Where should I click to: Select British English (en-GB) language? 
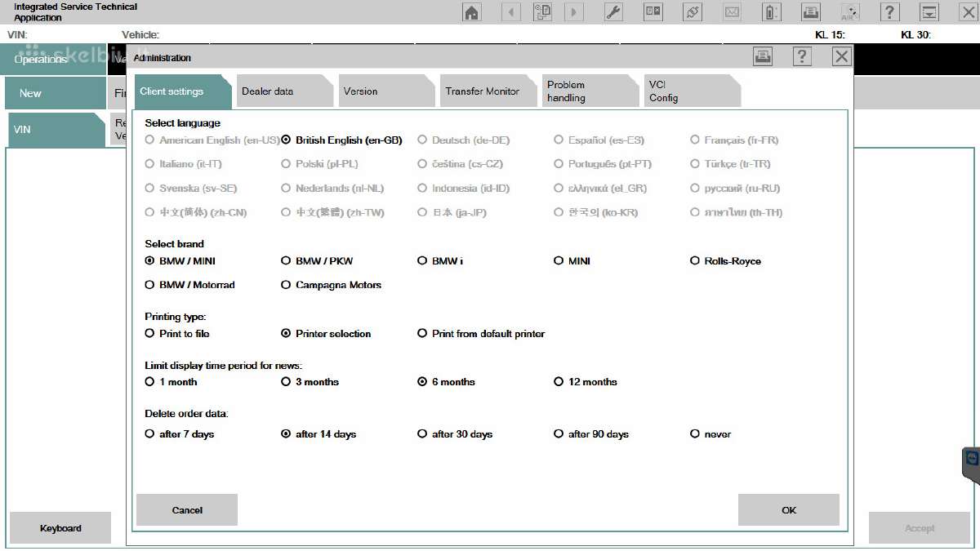(342, 140)
